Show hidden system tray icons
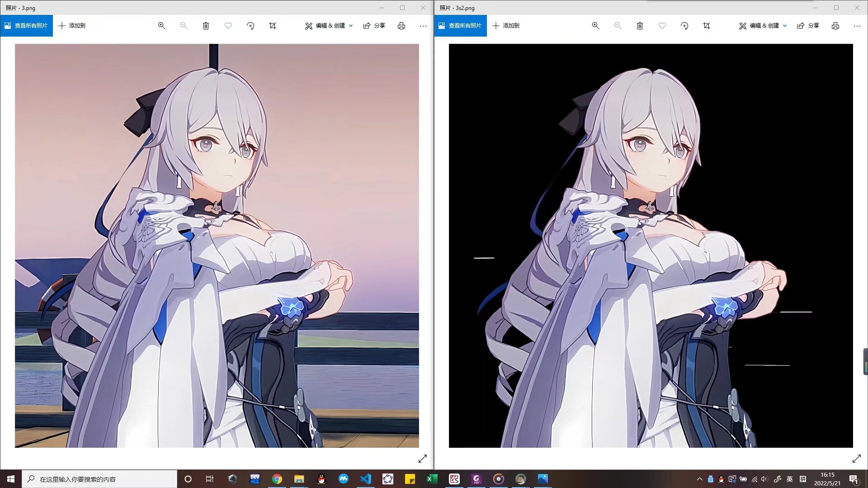The height and width of the screenshot is (488, 868). 700,479
